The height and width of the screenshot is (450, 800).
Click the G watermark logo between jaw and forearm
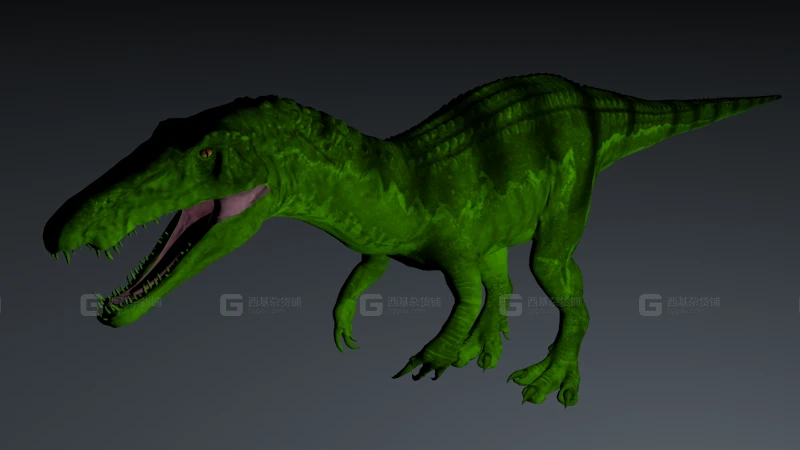[231, 305]
